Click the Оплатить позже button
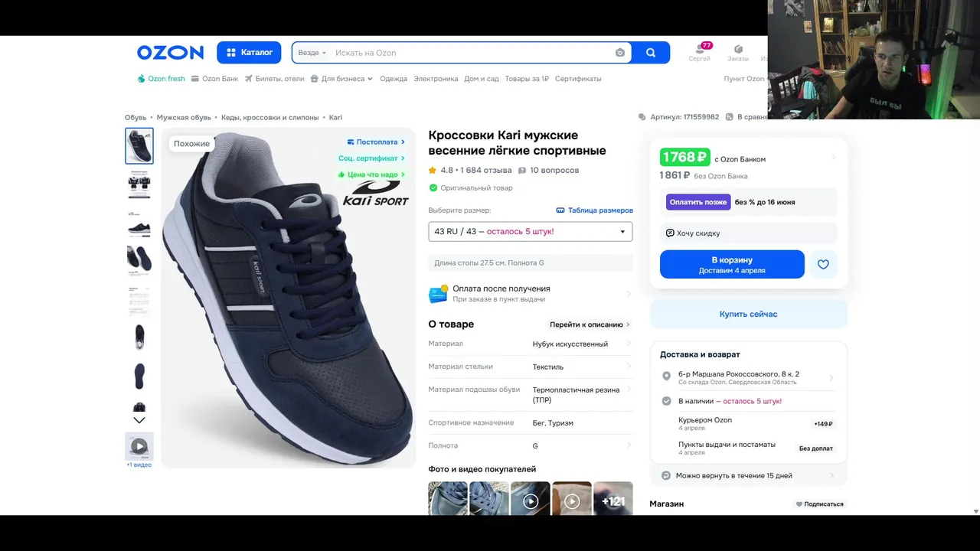This screenshot has height=551, width=980. [698, 202]
